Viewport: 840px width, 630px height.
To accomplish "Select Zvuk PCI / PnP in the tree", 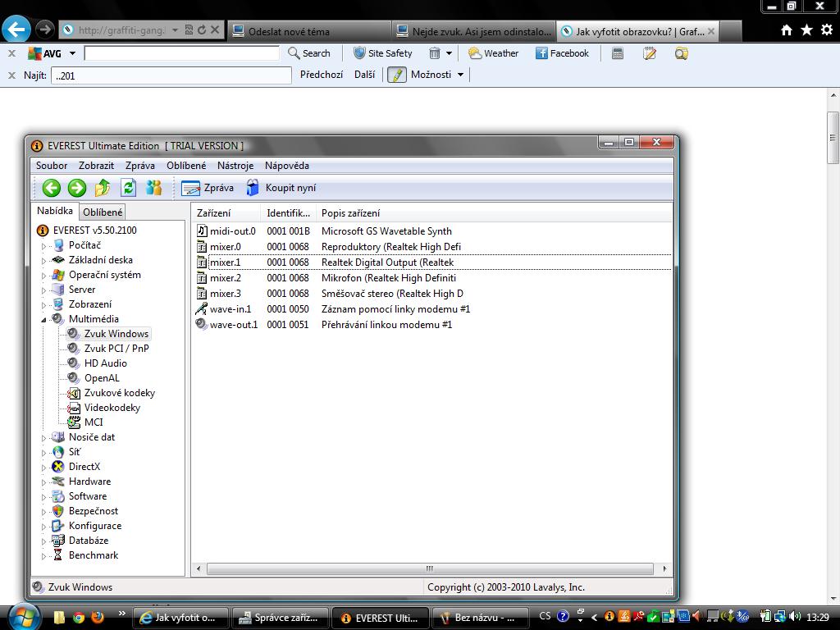I will coord(116,348).
